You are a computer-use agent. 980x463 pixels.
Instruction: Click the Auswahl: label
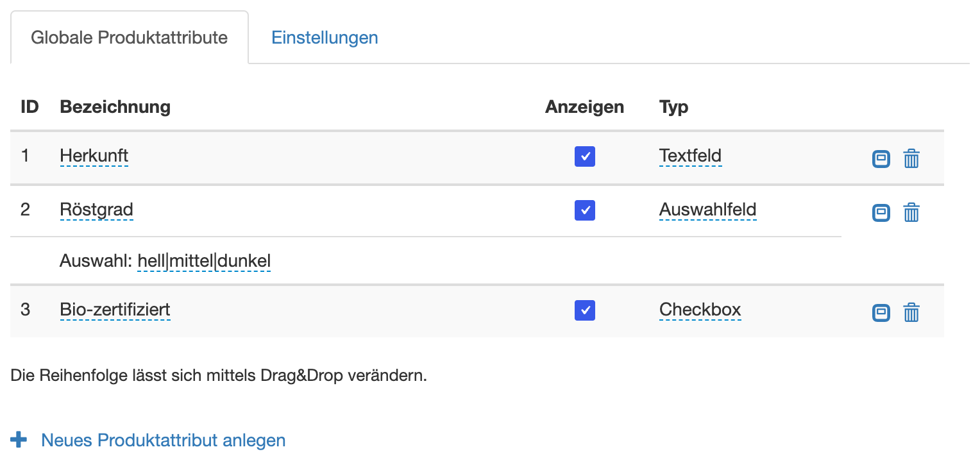[x=96, y=261]
